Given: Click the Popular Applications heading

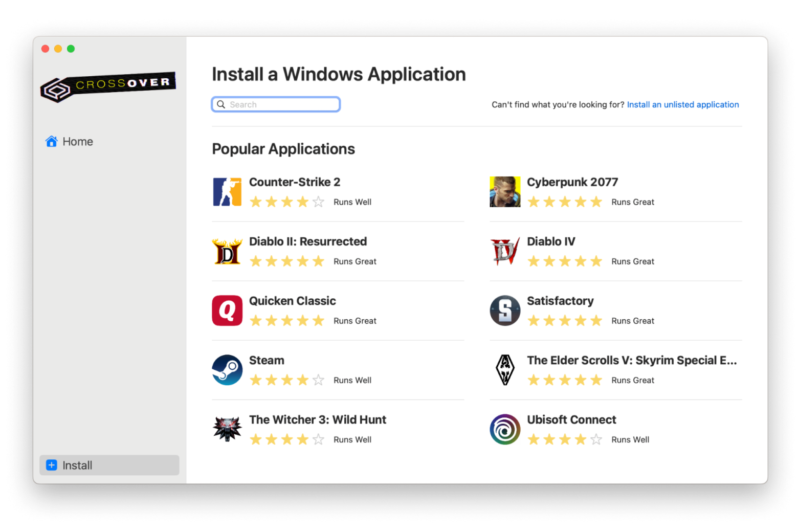Looking at the screenshot, I should click(x=283, y=149).
